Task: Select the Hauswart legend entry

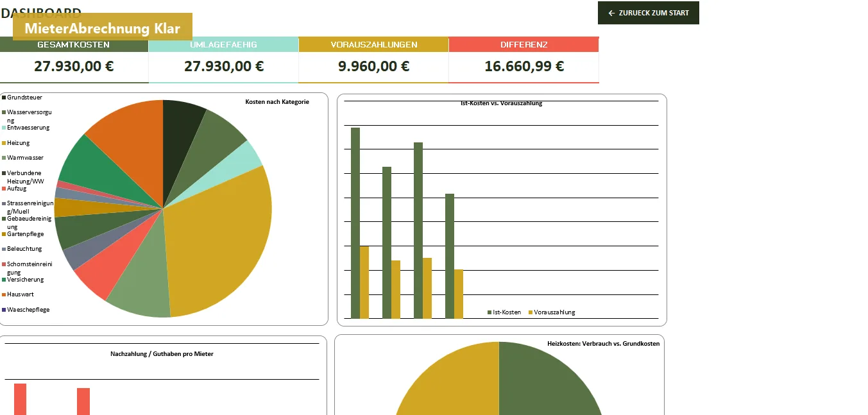Action: pyautogui.click(x=19, y=294)
